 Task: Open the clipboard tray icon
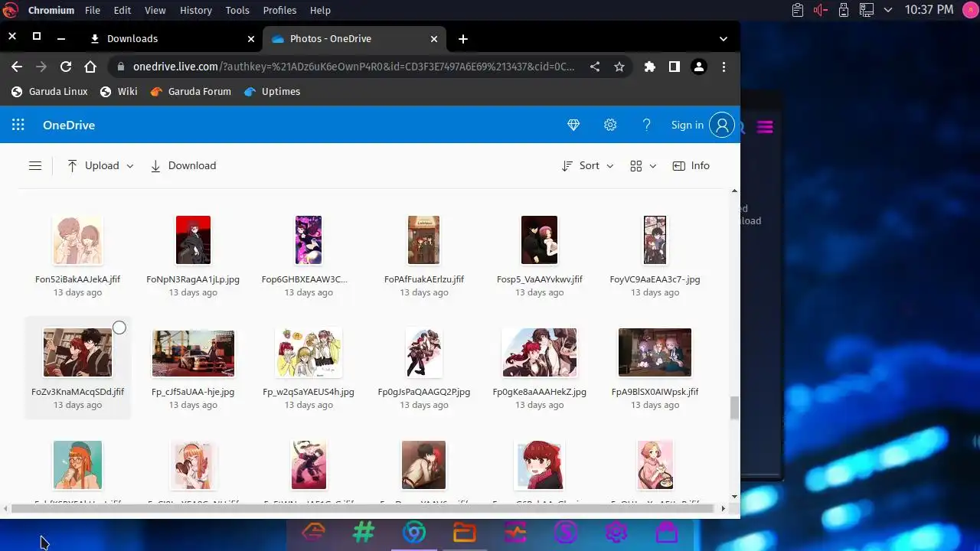[798, 10]
